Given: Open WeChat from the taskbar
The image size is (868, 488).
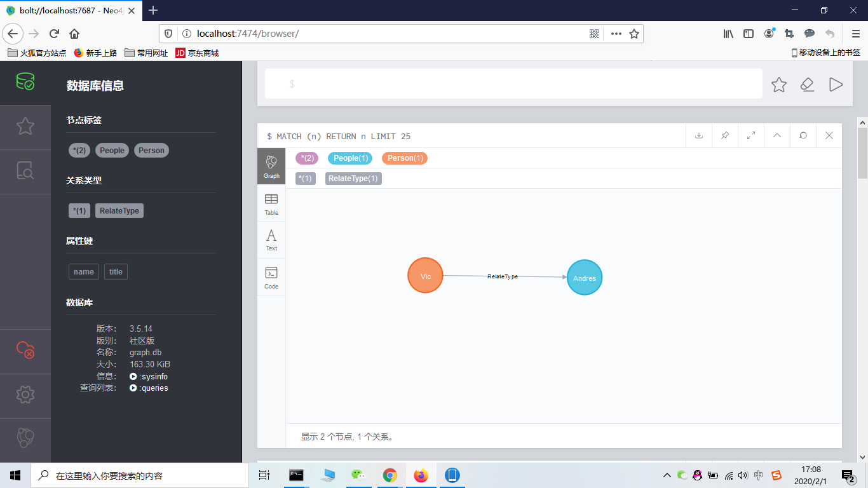Looking at the screenshot, I should pyautogui.click(x=359, y=475).
